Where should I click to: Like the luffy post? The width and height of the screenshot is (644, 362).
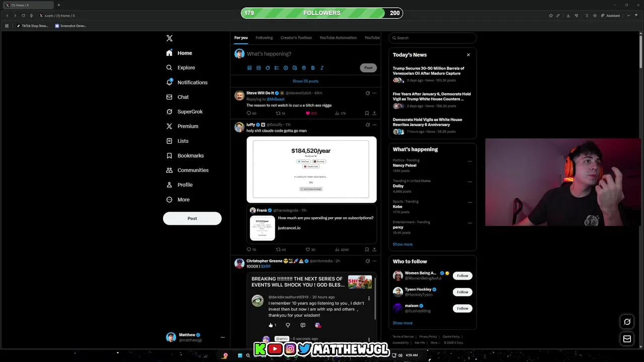(x=310, y=250)
